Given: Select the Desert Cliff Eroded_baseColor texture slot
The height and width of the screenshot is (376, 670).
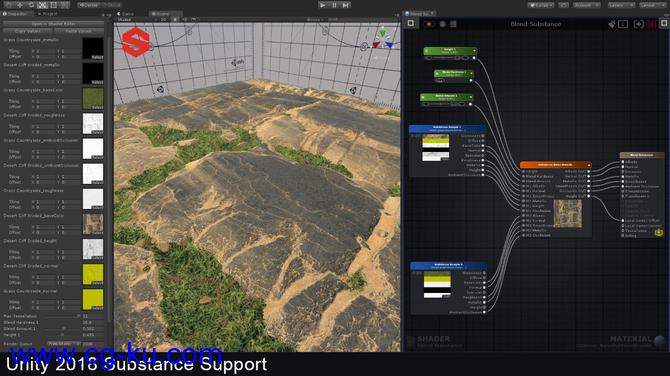Looking at the screenshot, I should click(x=93, y=224).
